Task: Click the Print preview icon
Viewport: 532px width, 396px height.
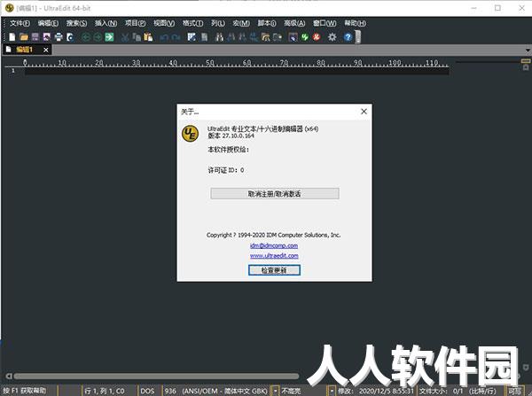Action: (70, 37)
